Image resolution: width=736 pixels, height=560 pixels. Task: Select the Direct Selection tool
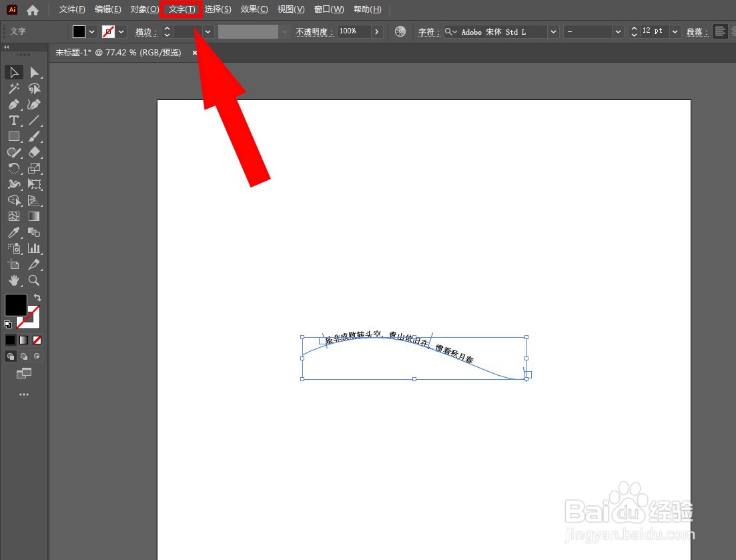coord(34,72)
